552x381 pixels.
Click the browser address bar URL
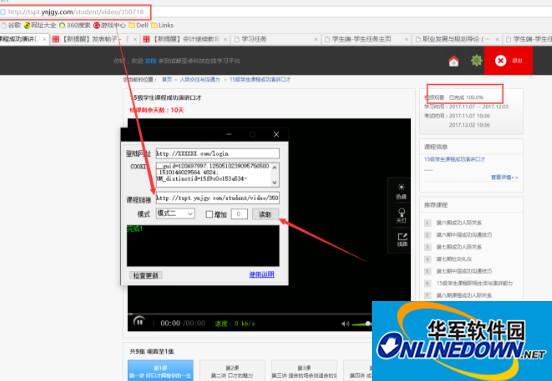tap(76, 12)
